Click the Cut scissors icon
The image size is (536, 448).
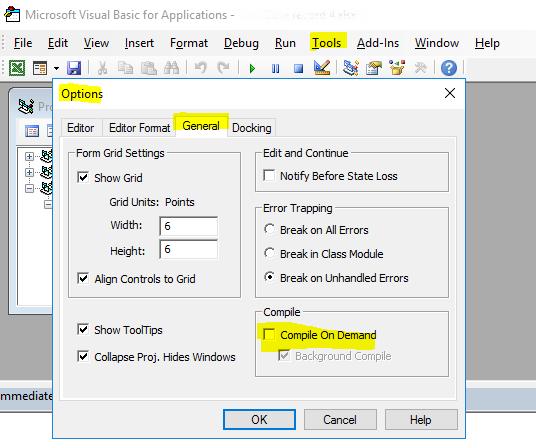102,68
